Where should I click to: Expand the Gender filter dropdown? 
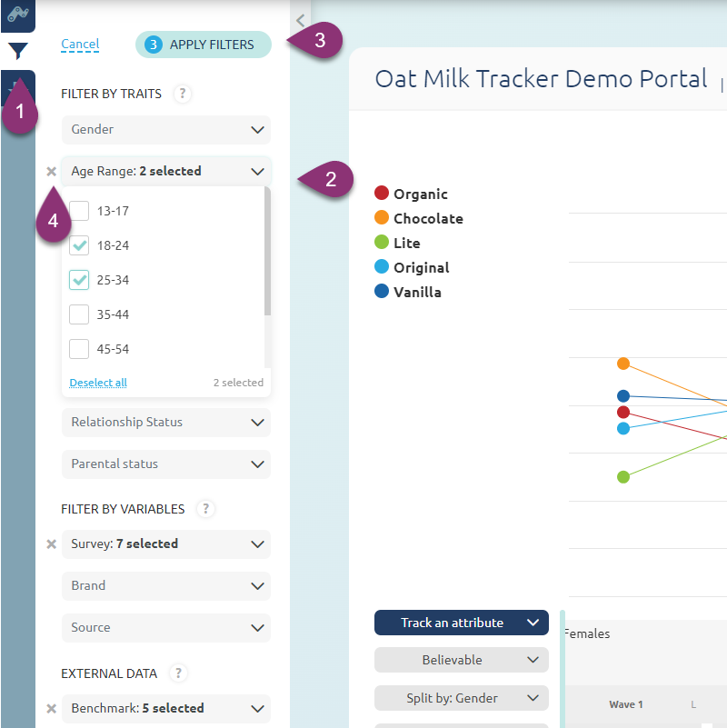click(166, 130)
